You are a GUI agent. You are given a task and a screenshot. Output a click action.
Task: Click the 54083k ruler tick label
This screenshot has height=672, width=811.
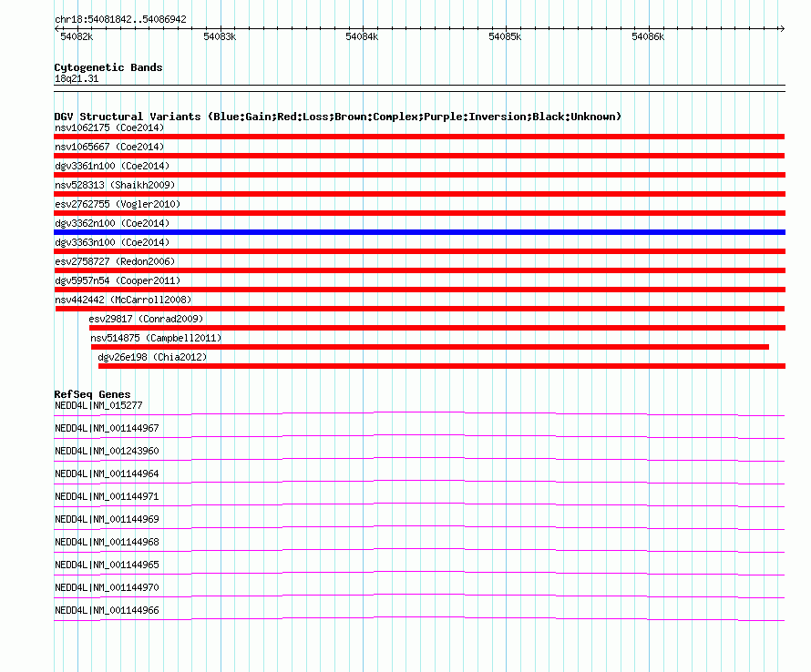click(220, 36)
